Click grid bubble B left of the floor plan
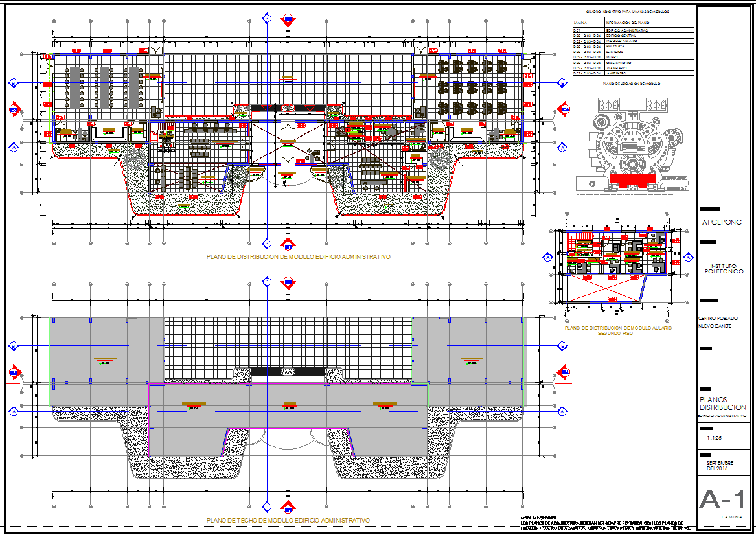 pyautogui.click(x=13, y=83)
